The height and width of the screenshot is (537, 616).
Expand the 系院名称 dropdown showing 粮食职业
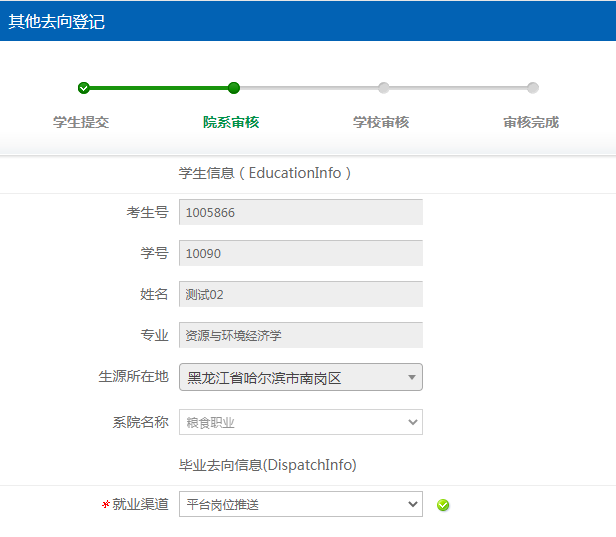300,422
